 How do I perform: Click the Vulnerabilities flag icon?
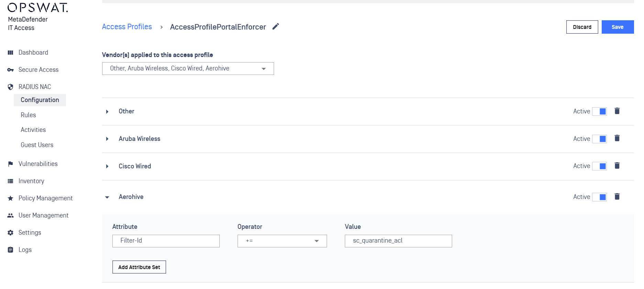point(10,164)
